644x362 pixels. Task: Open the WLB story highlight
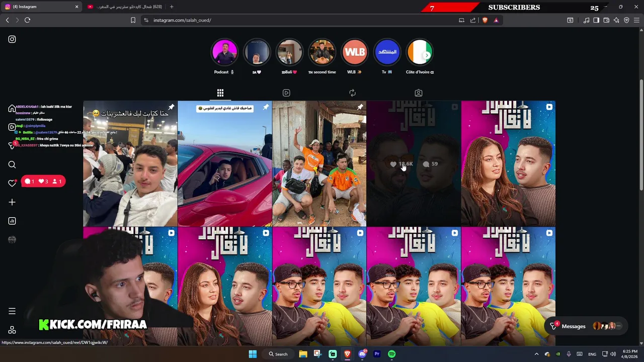(355, 52)
